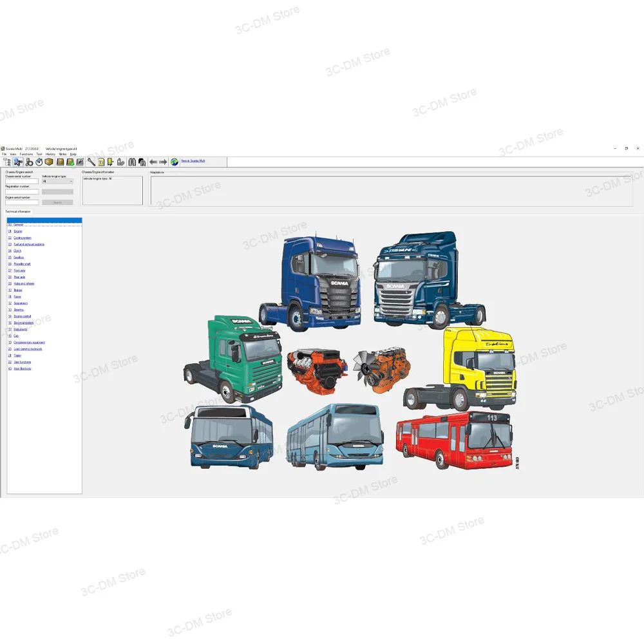Open the 01 Engine link

(15, 231)
